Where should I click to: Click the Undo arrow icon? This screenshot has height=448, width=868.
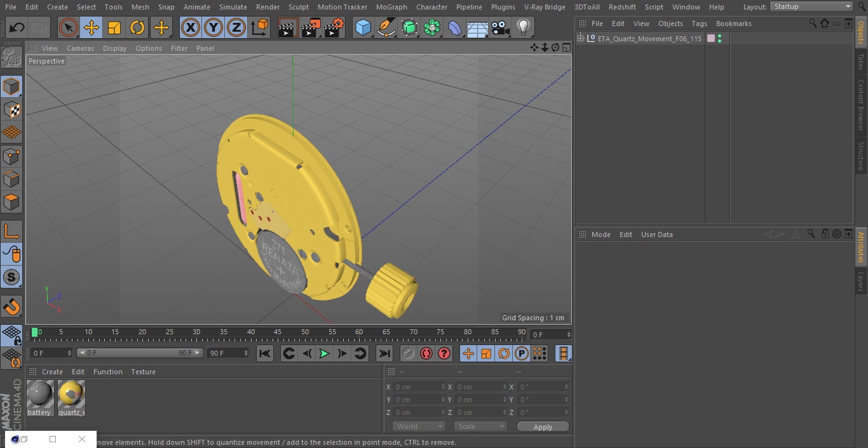pyautogui.click(x=17, y=28)
